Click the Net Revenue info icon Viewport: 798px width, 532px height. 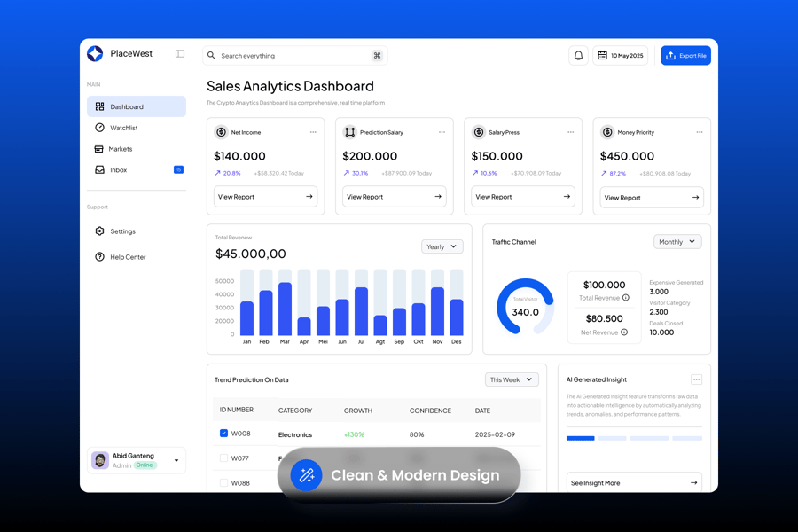[624, 332]
